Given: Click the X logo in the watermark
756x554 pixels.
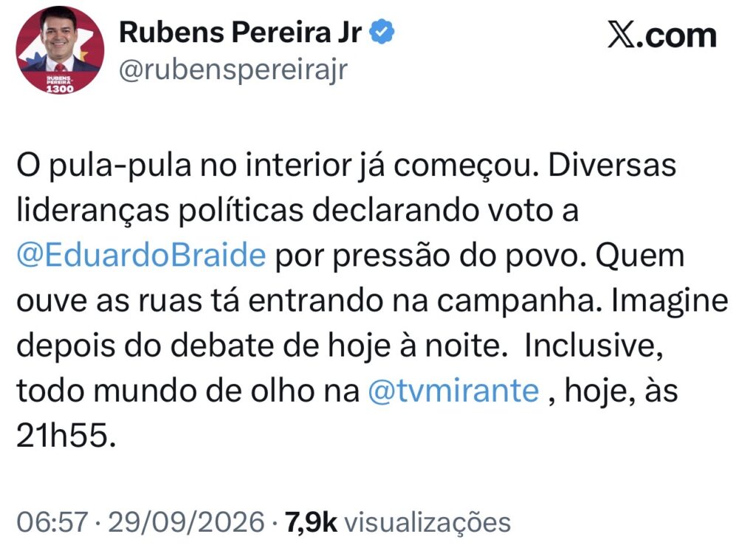Looking at the screenshot, I should [x=622, y=35].
